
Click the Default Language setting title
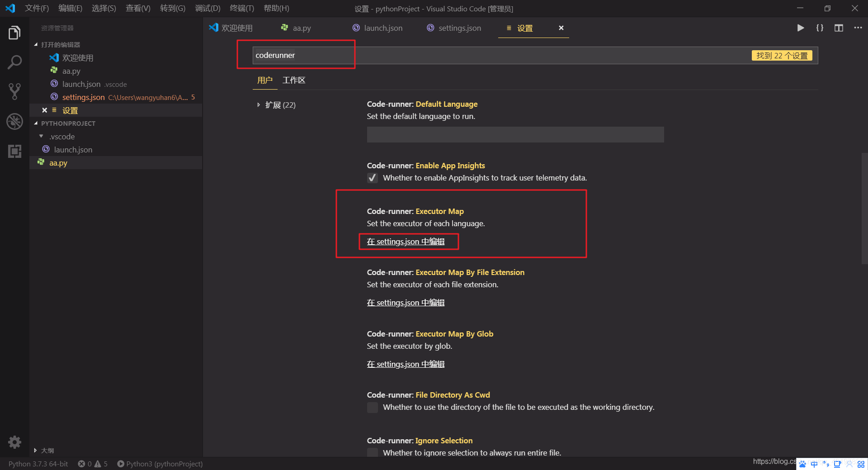point(422,104)
